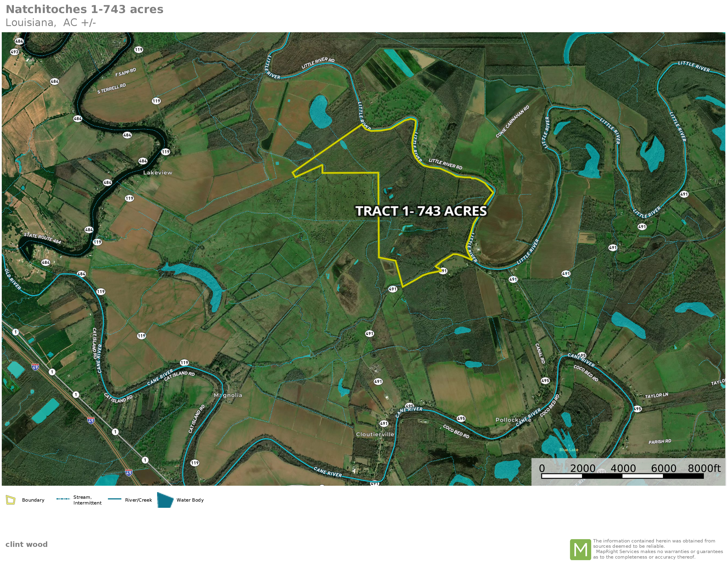Click the clint wood author name
Image resolution: width=728 pixels, height=563 pixels.
point(26,544)
